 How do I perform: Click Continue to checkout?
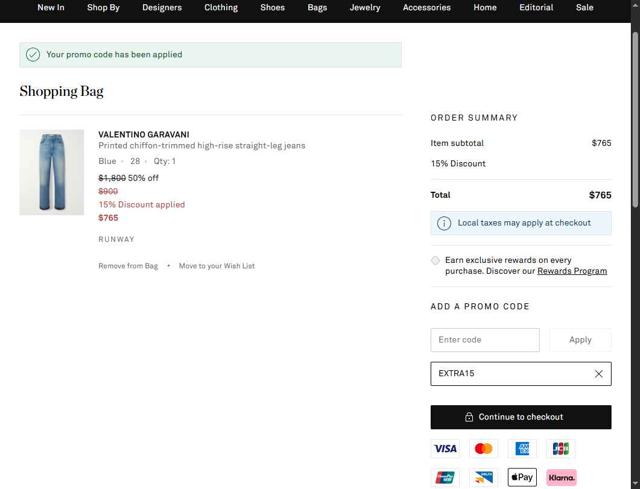pyautogui.click(x=521, y=417)
